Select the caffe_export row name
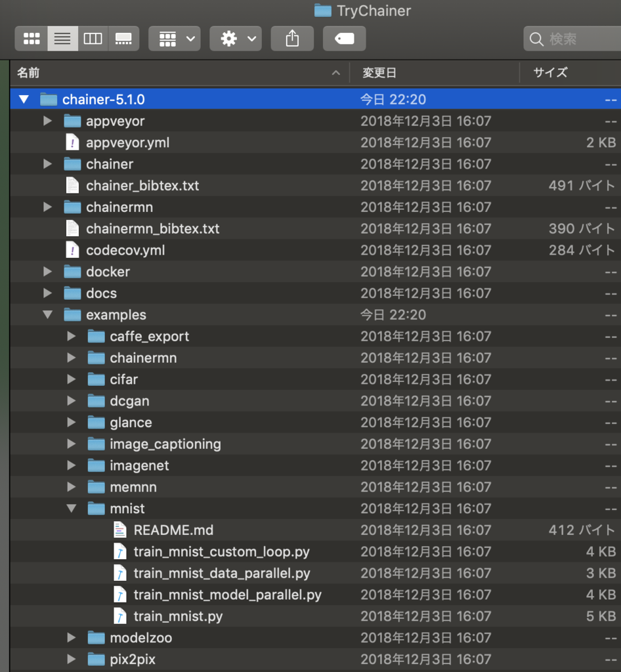Image resolution: width=621 pixels, height=672 pixels. (149, 337)
